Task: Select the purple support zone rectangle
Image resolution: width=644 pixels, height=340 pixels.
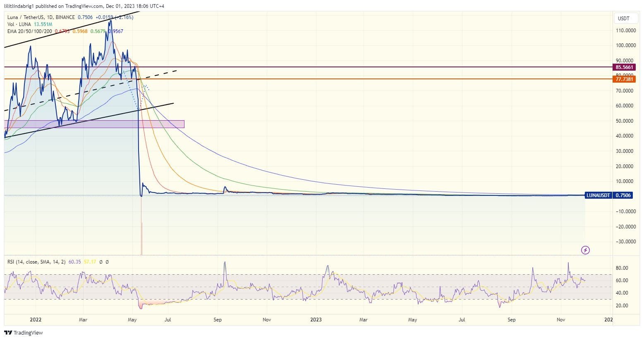Action: [x=94, y=124]
